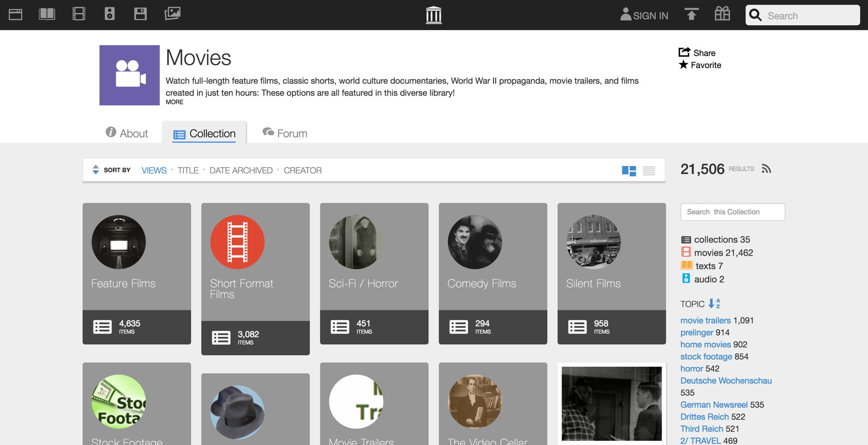Click the SIGN IN link
This screenshot has width=868, height=445.
click(644, 15)
